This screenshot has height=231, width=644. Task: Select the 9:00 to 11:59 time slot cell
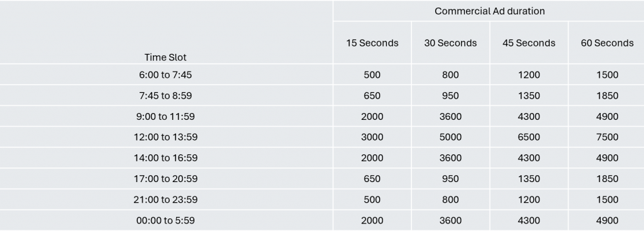pyautogui.click(x=166, y=116)
